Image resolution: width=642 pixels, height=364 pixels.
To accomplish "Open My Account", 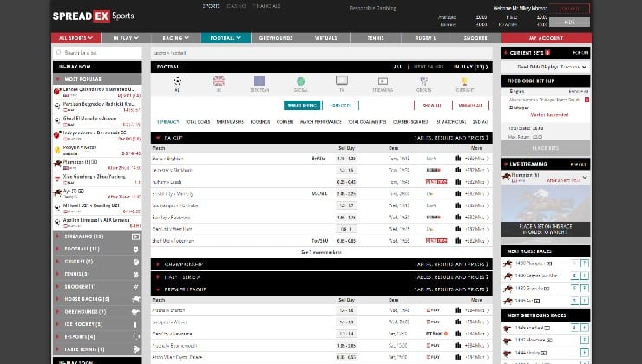I will pyautogui.click(x=547, y=38).
